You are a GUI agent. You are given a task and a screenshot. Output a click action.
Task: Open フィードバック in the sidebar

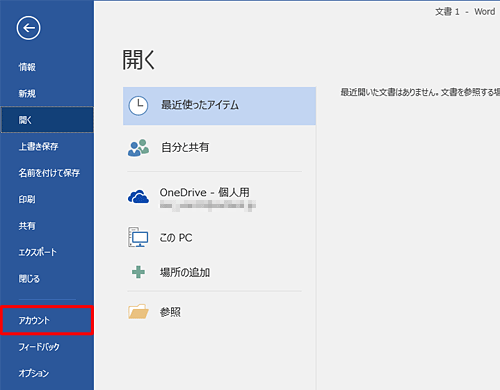pos(47,347)
